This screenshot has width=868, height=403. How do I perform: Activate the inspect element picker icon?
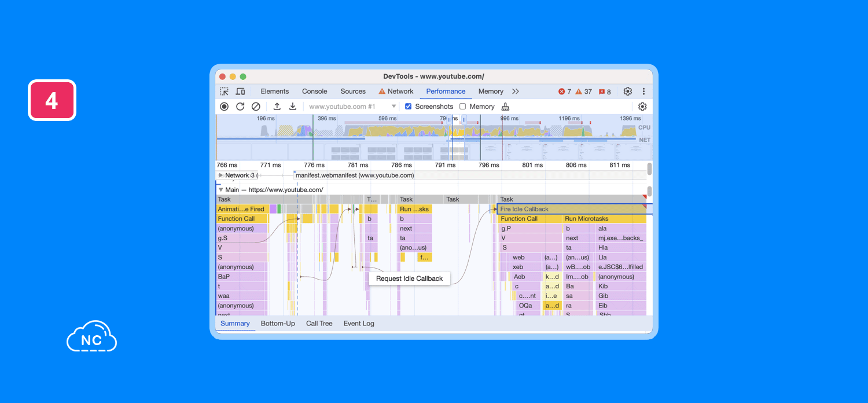coord(224,91)
